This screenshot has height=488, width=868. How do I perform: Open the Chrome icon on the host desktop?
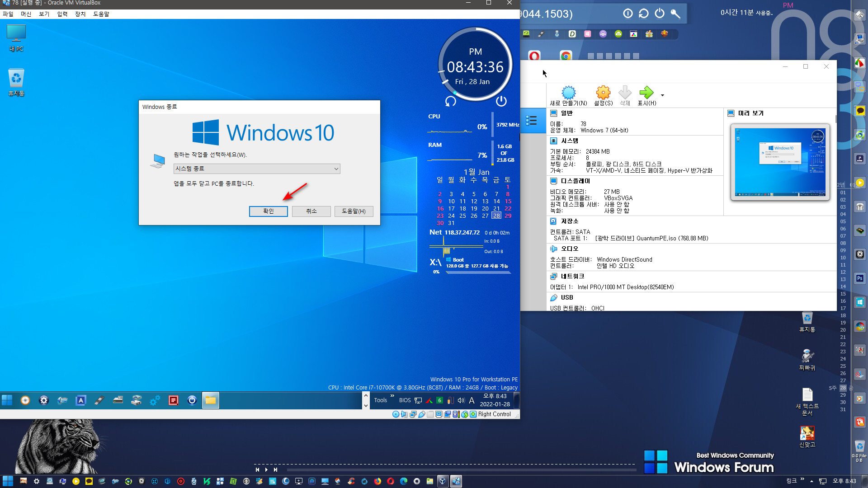point(566,56)
